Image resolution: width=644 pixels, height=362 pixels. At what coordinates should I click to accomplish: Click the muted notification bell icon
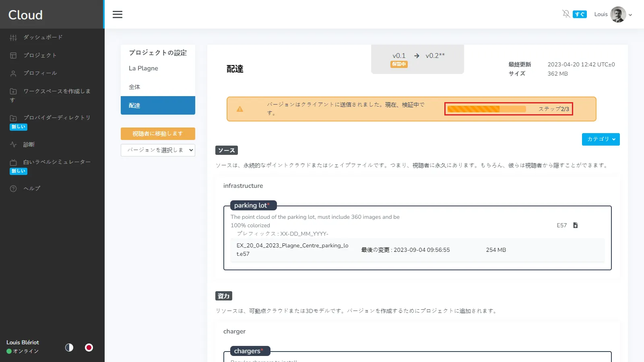tap(566, 14)
